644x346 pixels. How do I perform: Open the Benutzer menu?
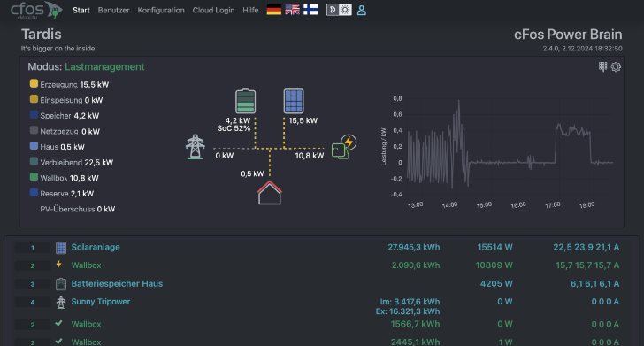coord(113,11)
